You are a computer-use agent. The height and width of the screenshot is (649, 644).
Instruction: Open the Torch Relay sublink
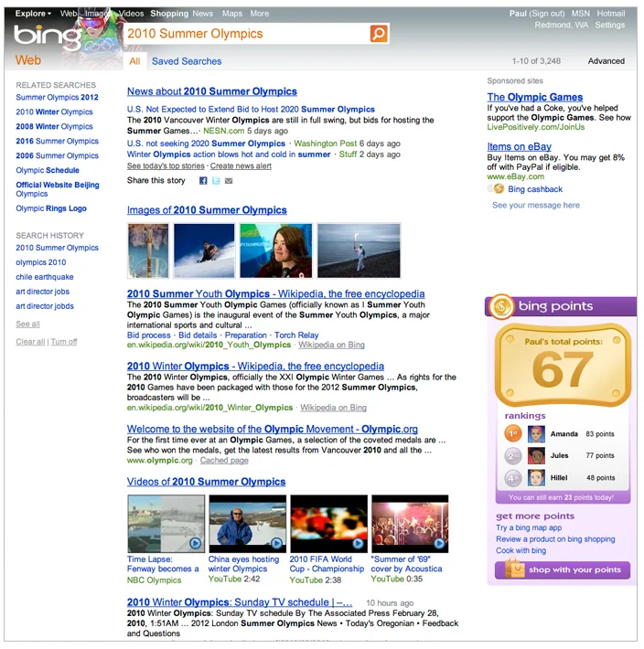click(296, 335)
